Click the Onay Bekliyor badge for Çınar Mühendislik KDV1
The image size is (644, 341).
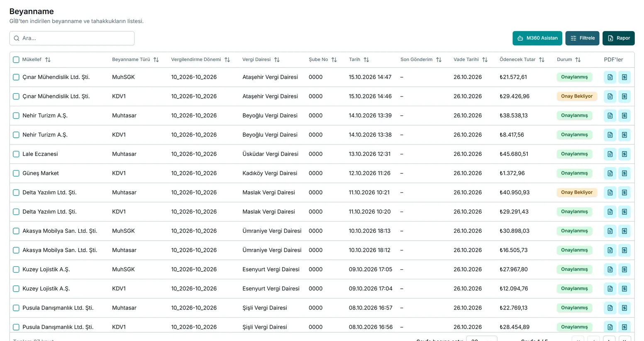(577, 96)
